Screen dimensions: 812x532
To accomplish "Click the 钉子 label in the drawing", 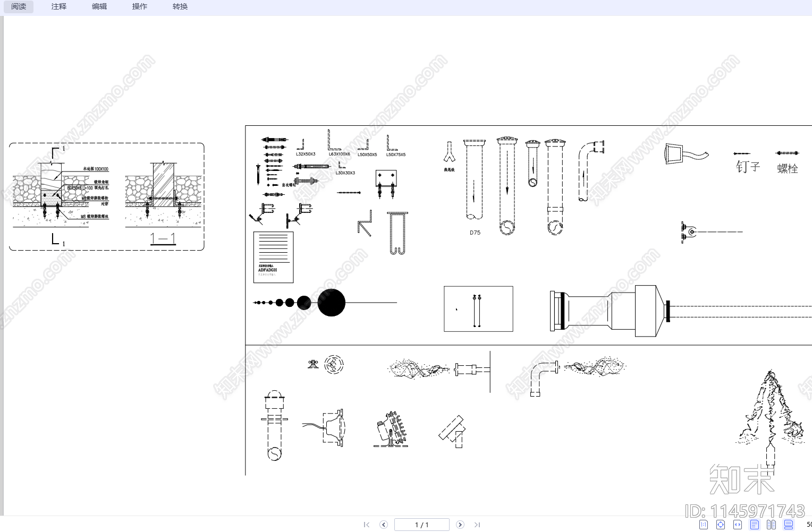I will (748, 167).
